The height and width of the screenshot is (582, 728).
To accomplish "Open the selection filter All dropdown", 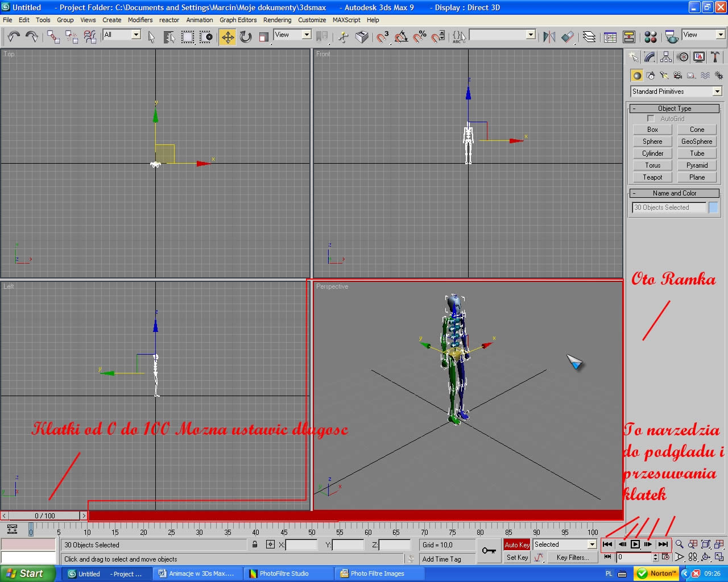I will click(136, 35).
